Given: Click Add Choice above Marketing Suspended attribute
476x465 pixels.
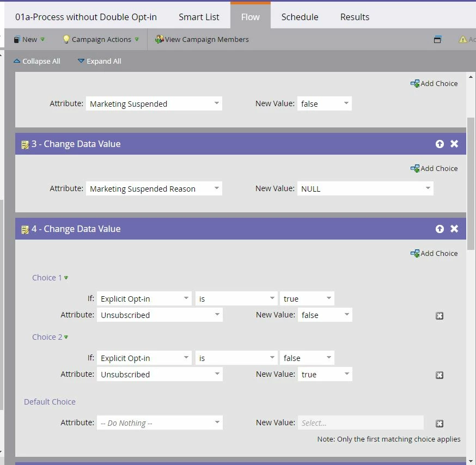Looking at the screenshot, I should coord(434,83).
